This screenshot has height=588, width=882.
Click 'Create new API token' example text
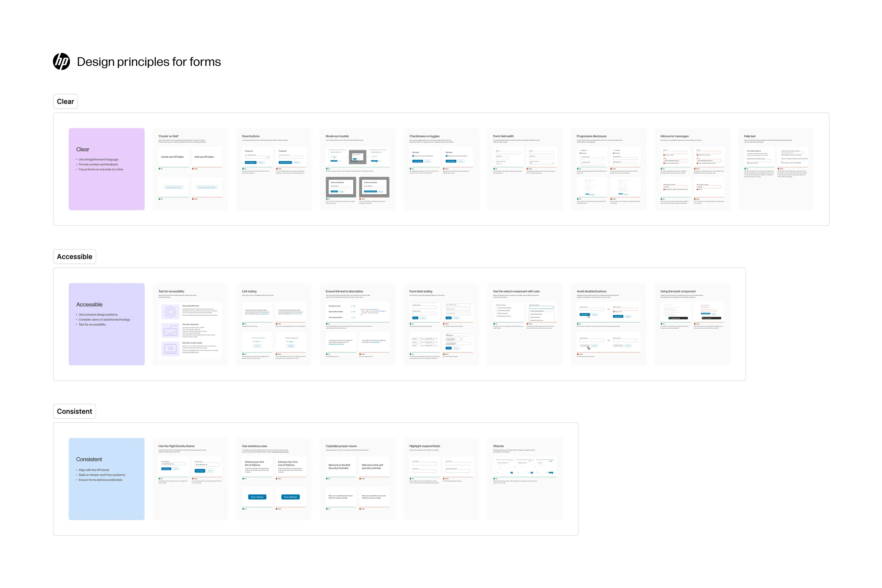[173, 157]
